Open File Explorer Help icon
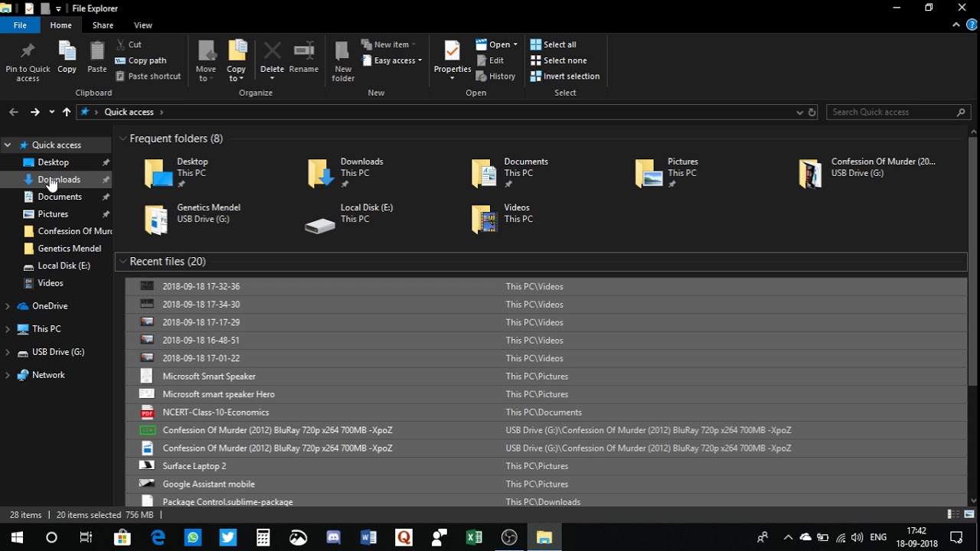 971,25
